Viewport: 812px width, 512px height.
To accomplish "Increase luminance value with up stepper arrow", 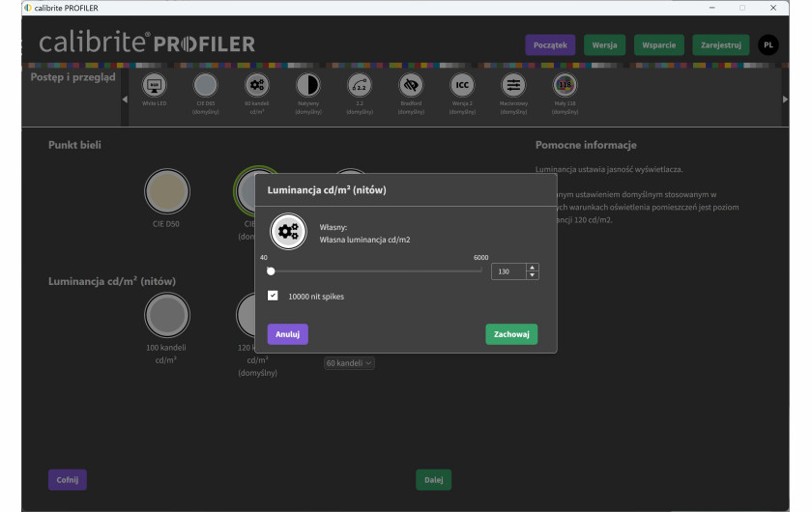I will click(532, 268).
